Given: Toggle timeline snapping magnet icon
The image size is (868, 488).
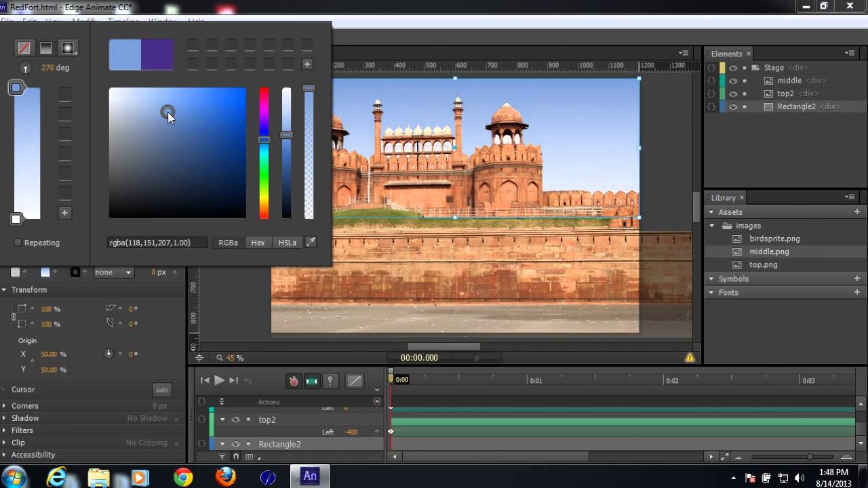Looking at the screenshot, I should point(236,457).
